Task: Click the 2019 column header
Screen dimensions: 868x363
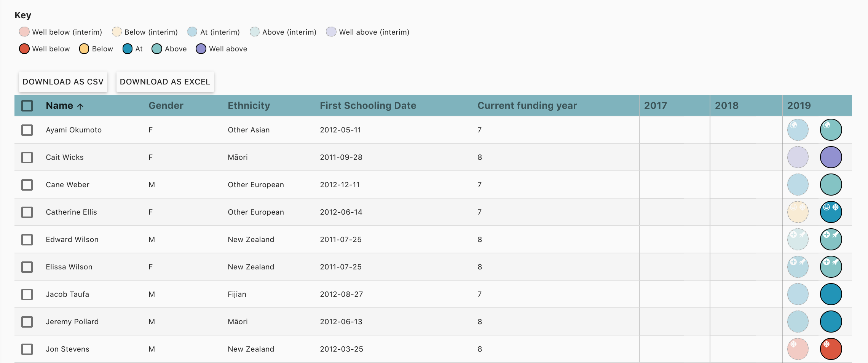Action: [799, 106]
